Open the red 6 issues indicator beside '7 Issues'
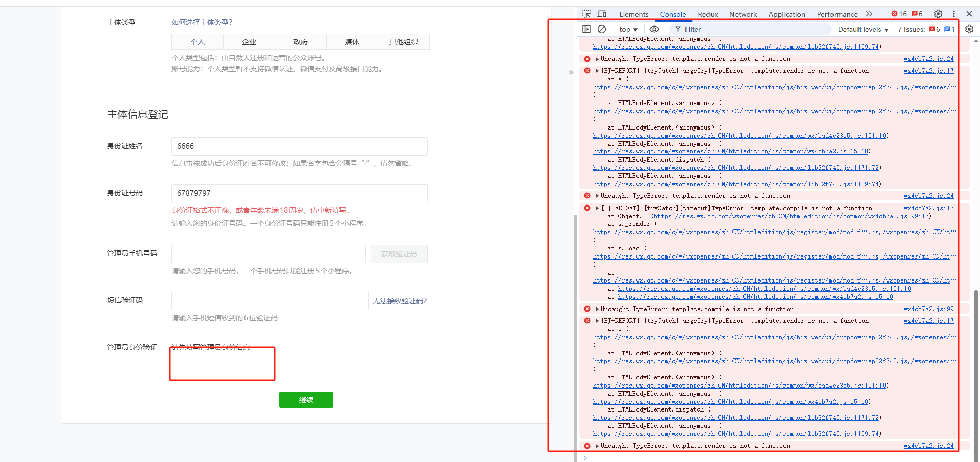980x462 pixels. point(935,29)
